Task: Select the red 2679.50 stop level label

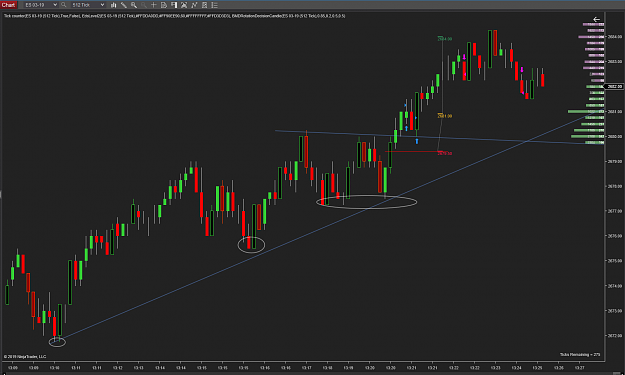Action: pyautogui.click(x=444, y=153)
